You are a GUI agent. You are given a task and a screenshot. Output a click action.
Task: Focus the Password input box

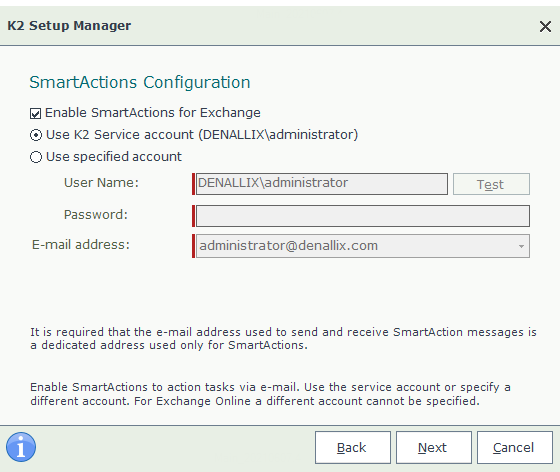coord(362,216)
